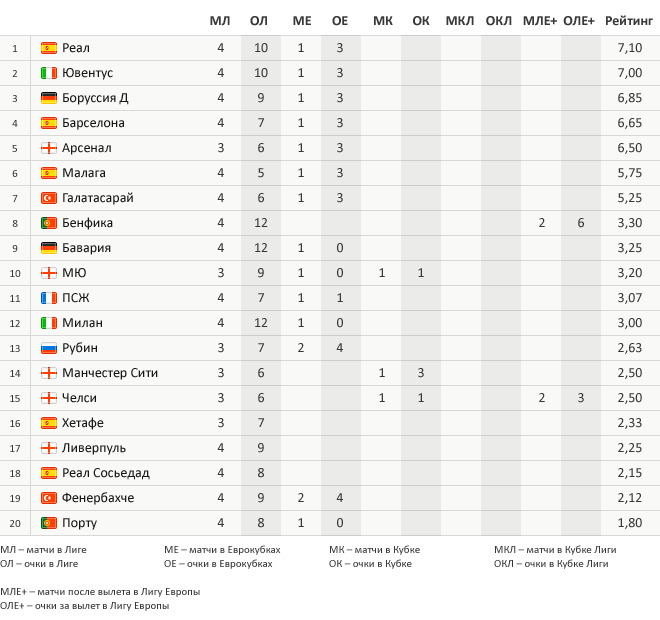Screen dimensions: 660x620
Task: Click the Spanish flag next to Реал
Action: pyautogui.click(x=49, y=48)
